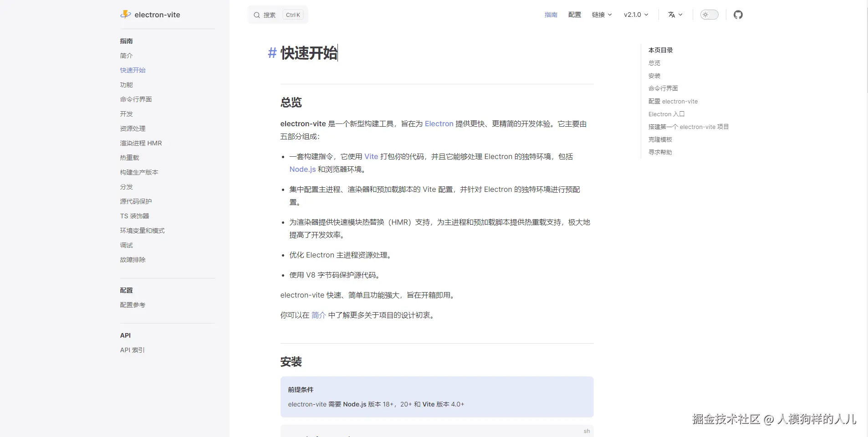This screenshot has width=868, height=437.
Task: Open 热重载 in the sidebar
Action: (x=130, y=158)
